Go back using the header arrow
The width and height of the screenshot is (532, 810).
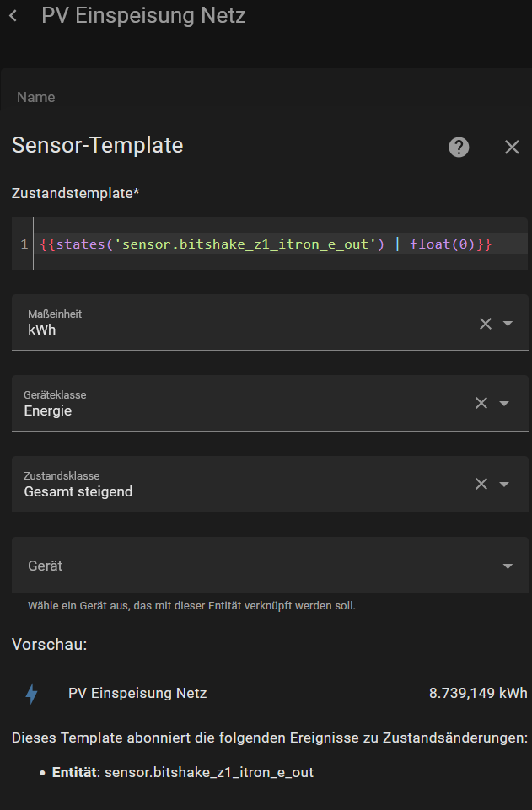pos(13,16)
